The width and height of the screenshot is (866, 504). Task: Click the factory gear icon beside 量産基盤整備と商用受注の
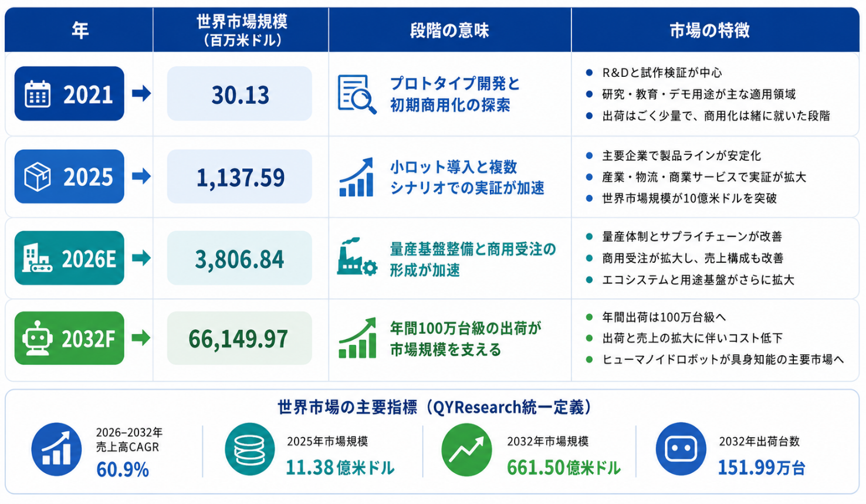[x=357, y=257]
